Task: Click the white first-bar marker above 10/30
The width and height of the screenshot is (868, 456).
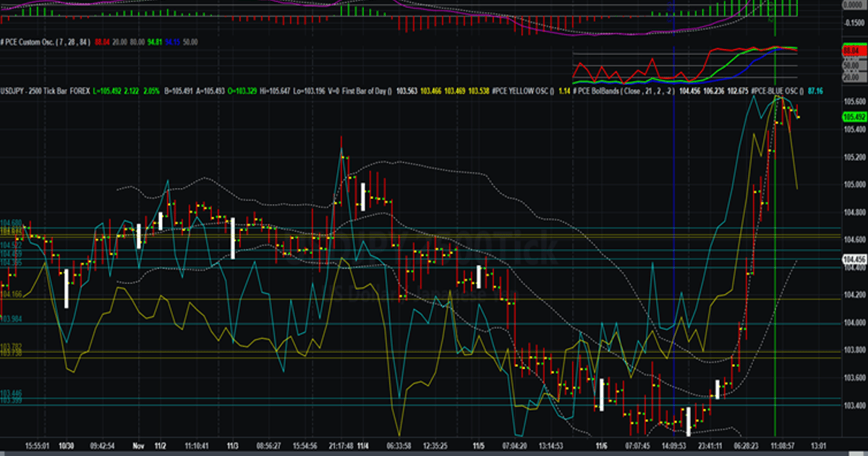Action: (x=67, y=289)
